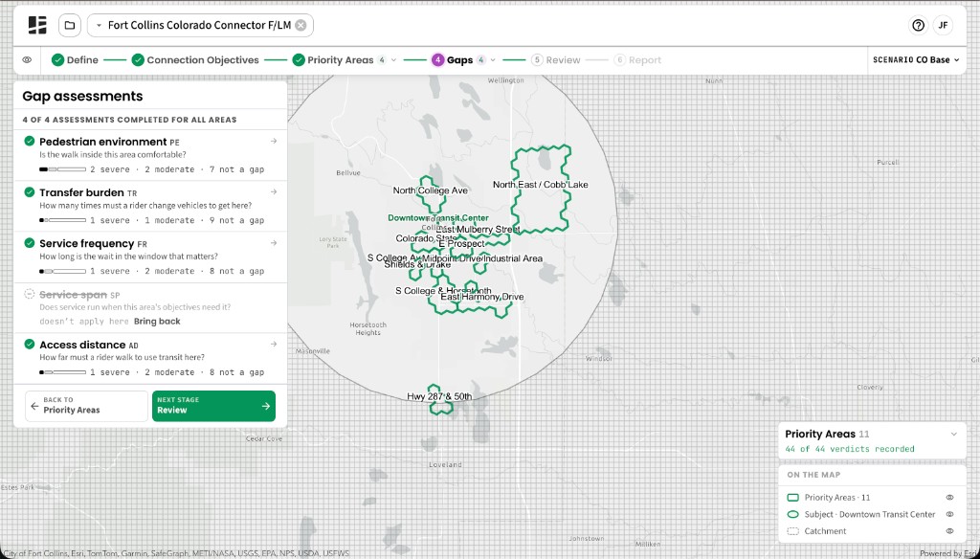The width and height of the screenshot is (980, 559).
Task: Collapse the Priority Areas legend panel
Action: (954, 434)
